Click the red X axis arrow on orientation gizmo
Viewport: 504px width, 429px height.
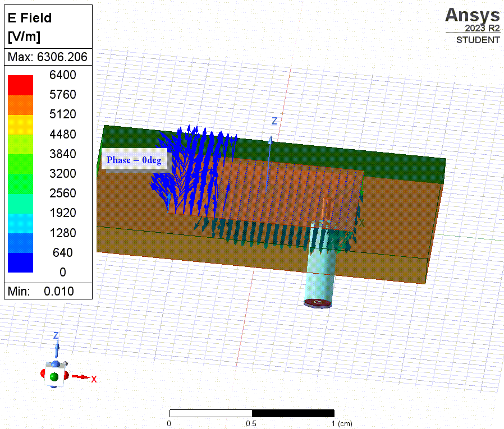(x=80, y=377)
